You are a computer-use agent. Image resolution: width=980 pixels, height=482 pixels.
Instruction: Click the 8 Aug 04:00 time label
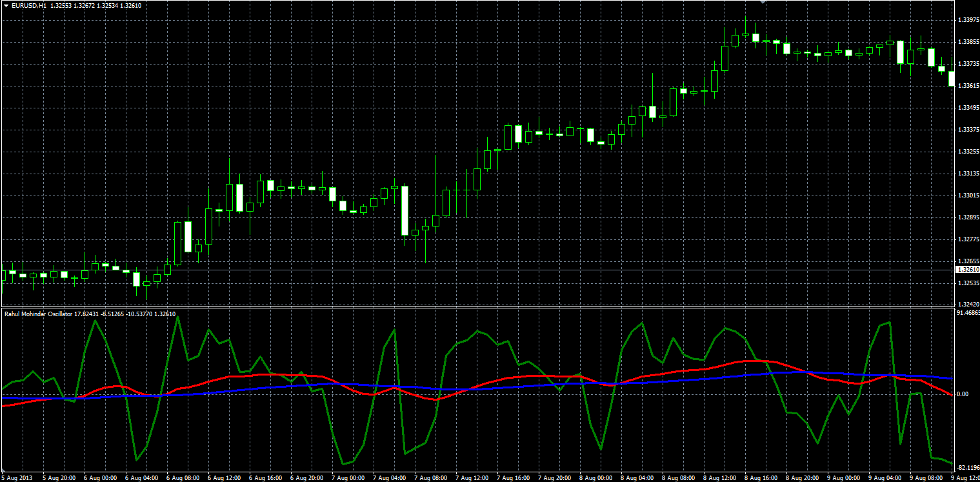click(x=637, y=478)
